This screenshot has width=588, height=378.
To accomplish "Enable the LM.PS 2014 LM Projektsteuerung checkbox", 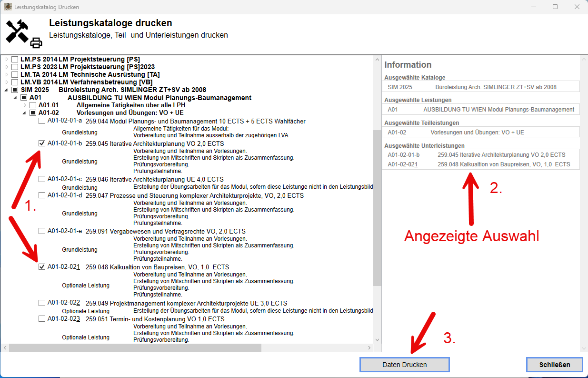I will (x=14, y=60).
